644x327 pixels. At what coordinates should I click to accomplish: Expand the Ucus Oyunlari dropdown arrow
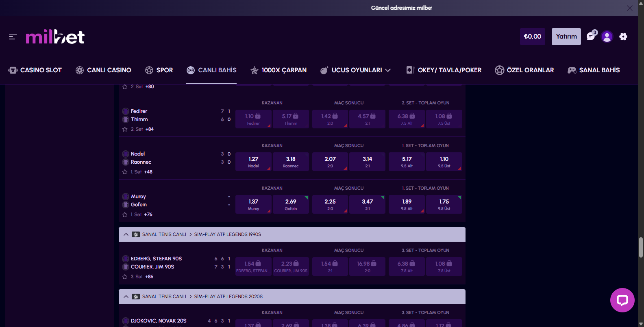pyautogui.click(x=388, y=70)
